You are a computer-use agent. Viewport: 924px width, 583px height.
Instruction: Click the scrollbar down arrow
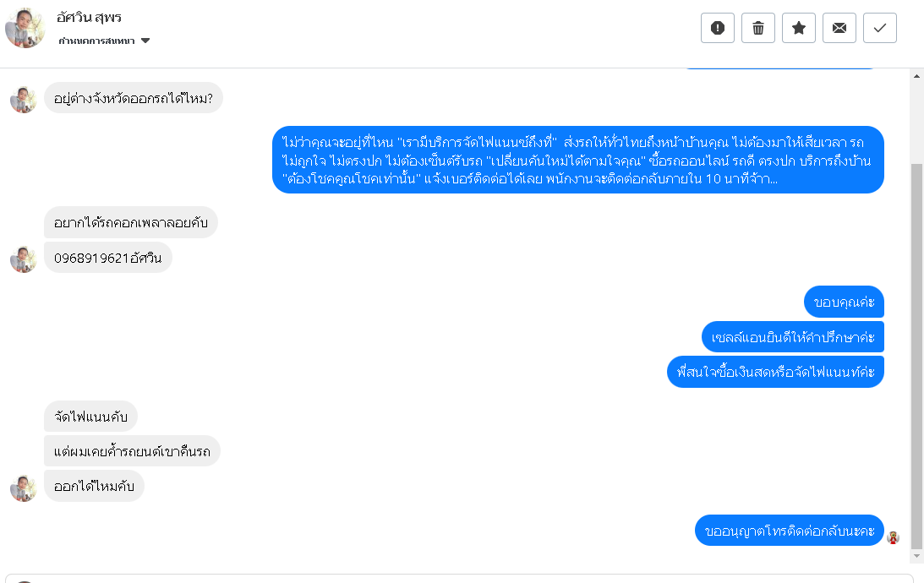(916, 557)
